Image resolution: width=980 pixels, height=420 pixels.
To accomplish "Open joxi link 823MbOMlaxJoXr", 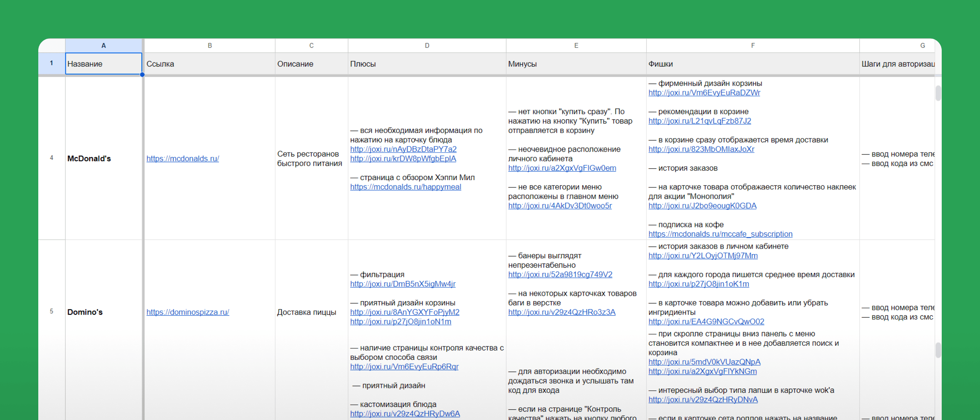I will (701, 149).
